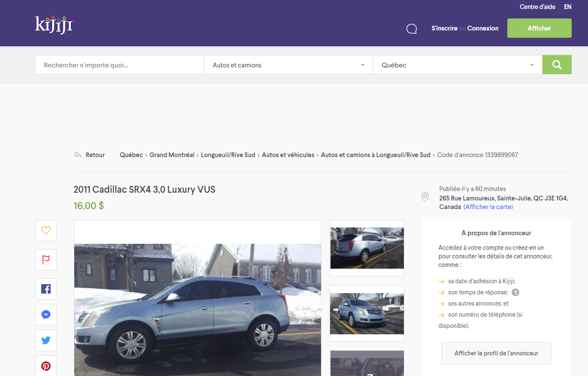
Task: Go back using Retour link
Action: tap(95, 155)
